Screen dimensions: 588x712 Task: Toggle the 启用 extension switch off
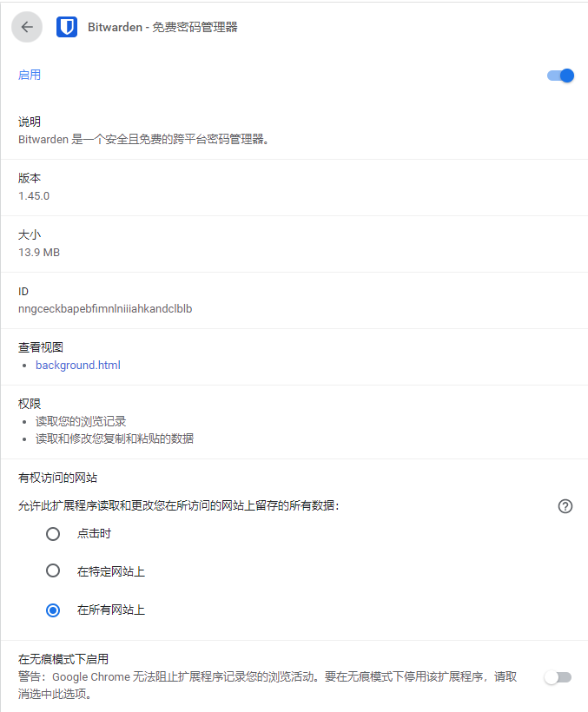coord(560,76)
